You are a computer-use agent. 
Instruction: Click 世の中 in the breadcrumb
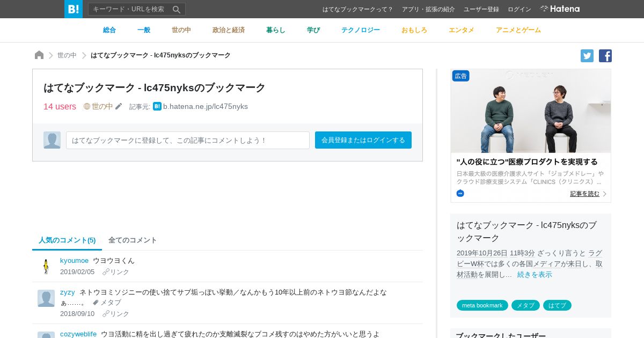tap(67, 55)
